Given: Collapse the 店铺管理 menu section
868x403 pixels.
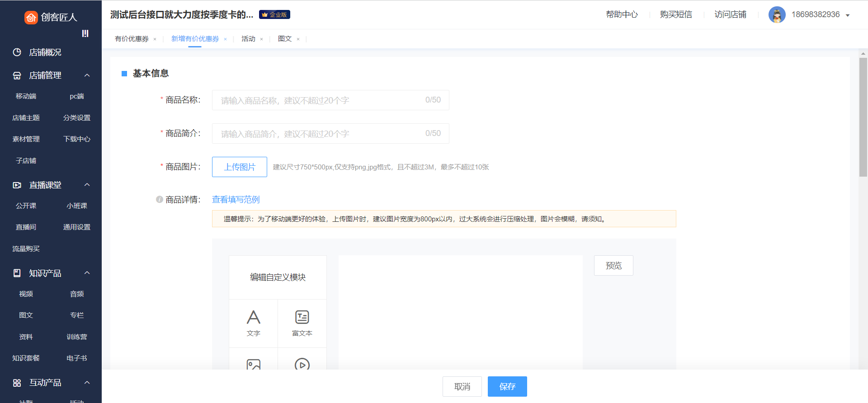Looking at the screenshot, I should pyautogui.click(x=87, y=75).
